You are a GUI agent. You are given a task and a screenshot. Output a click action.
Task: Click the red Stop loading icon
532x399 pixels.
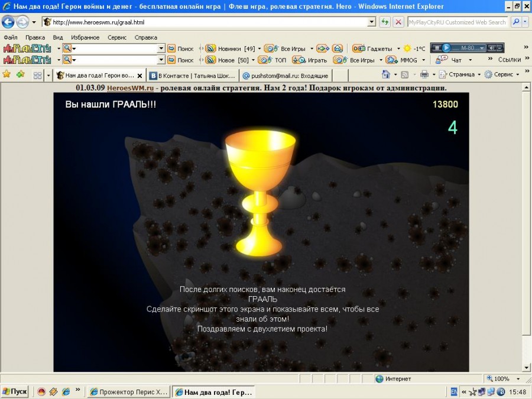point(398,22)
